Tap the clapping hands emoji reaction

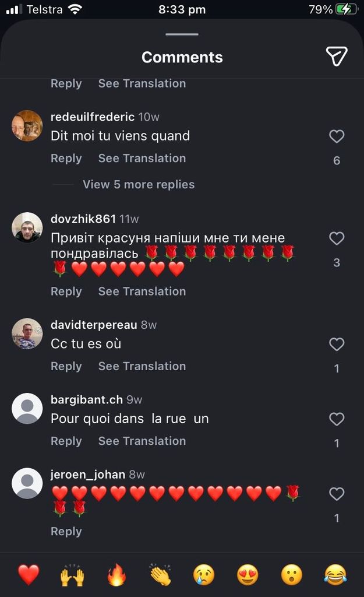click(x=160, y=575)
